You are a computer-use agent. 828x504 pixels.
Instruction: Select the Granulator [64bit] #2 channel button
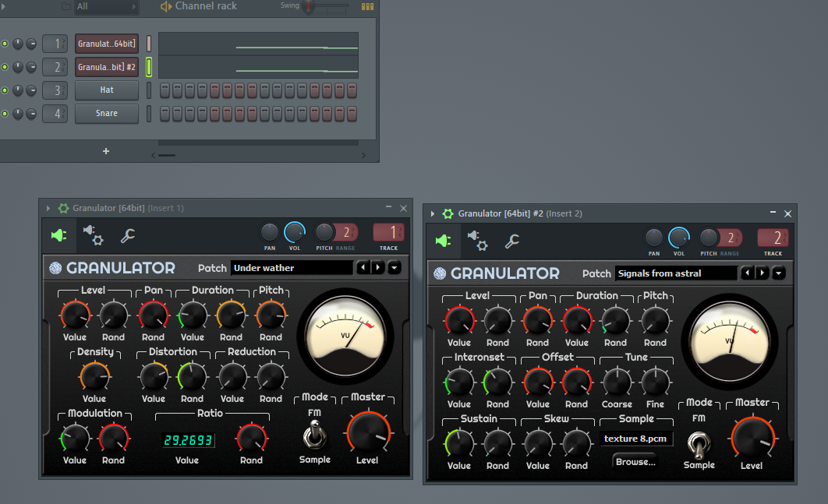click(x=107, y=67)
